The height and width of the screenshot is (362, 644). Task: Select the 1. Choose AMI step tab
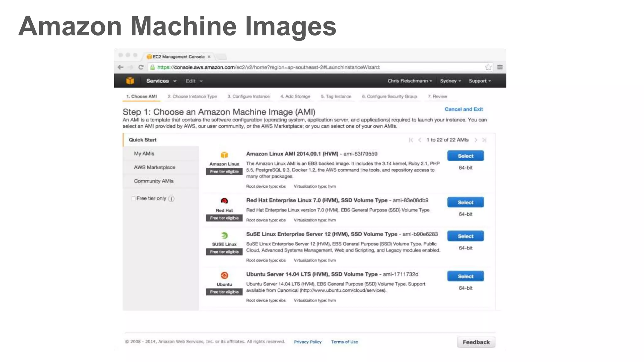coord(142,96)
